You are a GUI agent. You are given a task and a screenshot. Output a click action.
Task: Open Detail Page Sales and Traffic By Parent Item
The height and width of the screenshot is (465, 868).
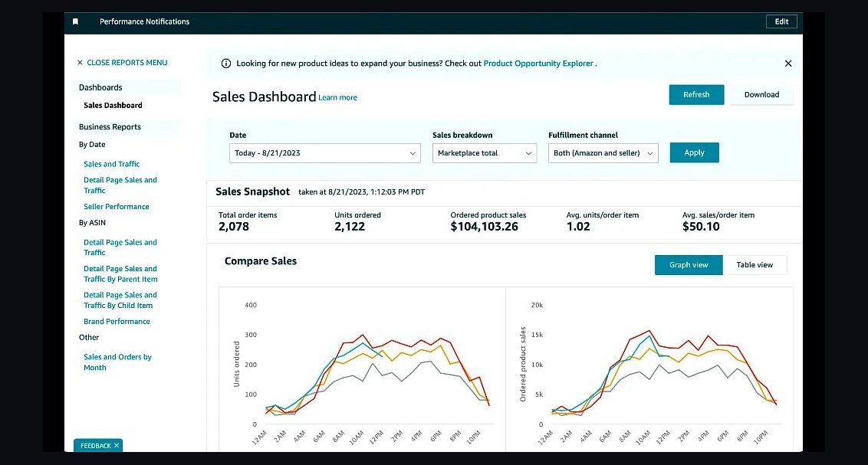[x=120, y=273]
